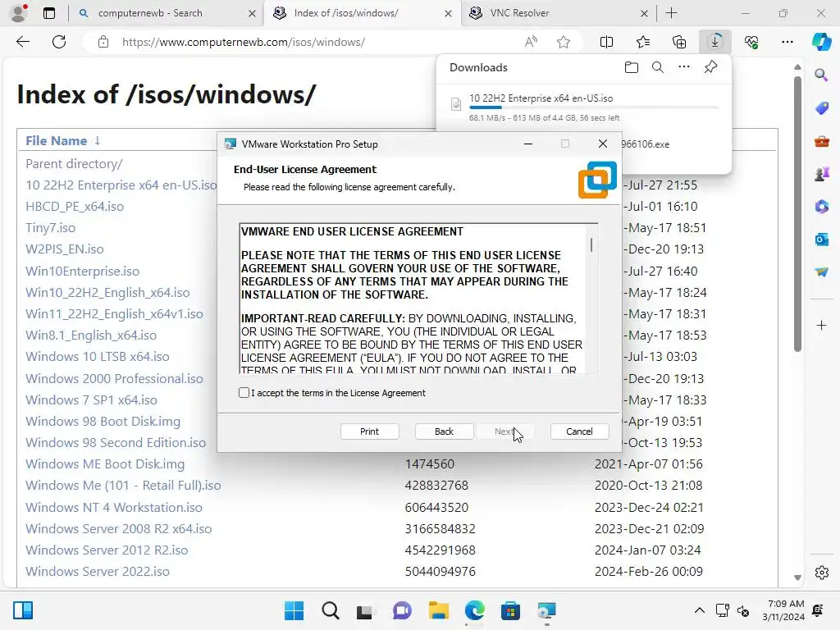
Task: Click Windows ME Boot Disk.img link
Action: [x=105, y=464]
